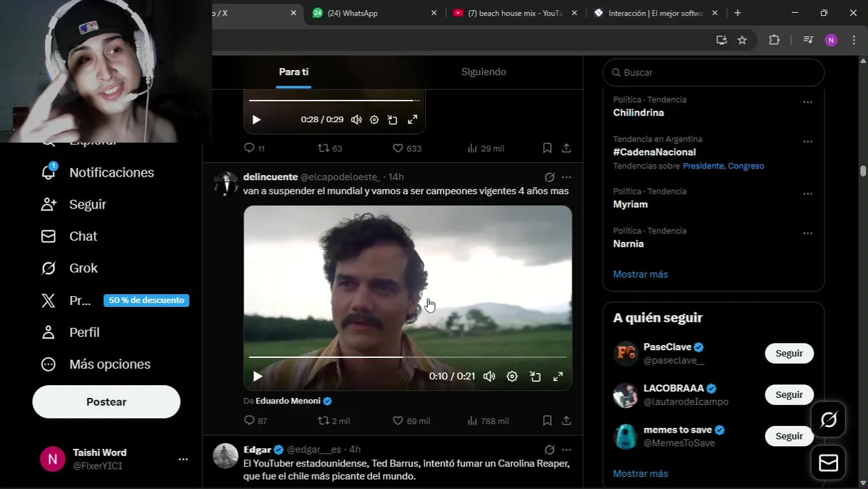Screen dimensions: 868x489
Task: Repost the post with 63 reposts
Action: (330, 148)
